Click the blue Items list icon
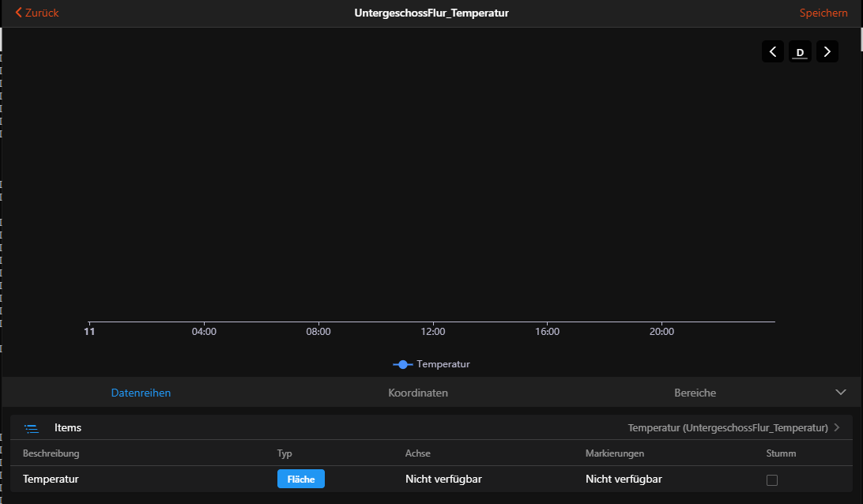The width and height of the screenshot is (863, 504). tap(32, 427)
